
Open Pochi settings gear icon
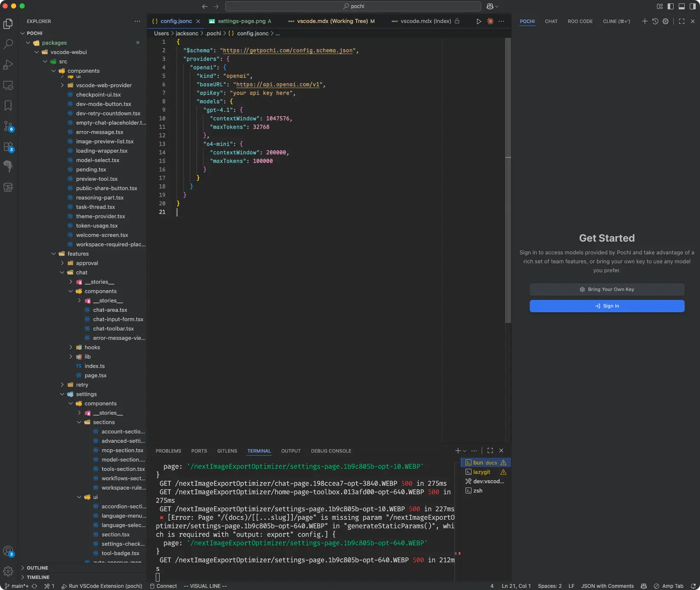click(x=666, y=21)
